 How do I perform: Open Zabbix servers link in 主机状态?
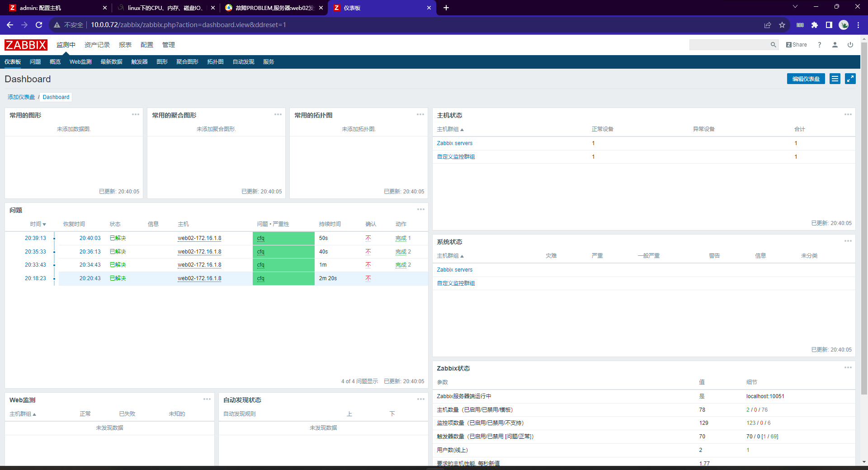pos(455,143)
